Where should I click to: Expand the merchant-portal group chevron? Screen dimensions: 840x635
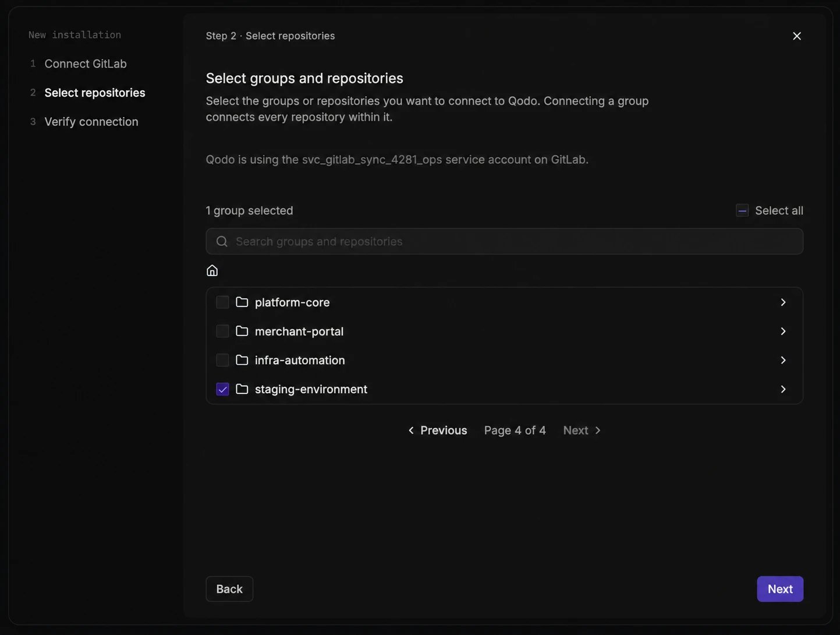point(783,331)
